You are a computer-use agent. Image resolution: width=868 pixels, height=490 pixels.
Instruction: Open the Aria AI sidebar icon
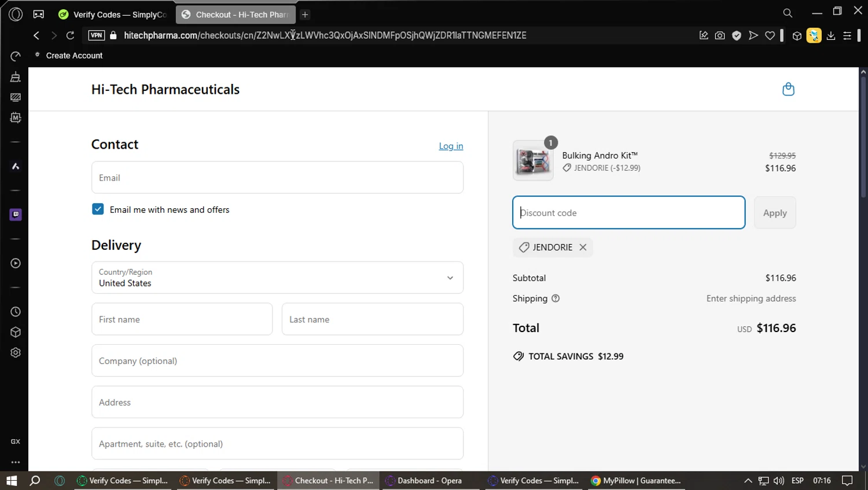click(x=16, y=167)
